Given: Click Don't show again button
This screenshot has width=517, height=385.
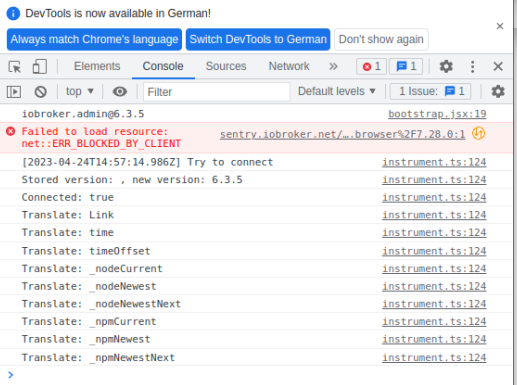Looking at the screenshot, I should click(381, 39).
